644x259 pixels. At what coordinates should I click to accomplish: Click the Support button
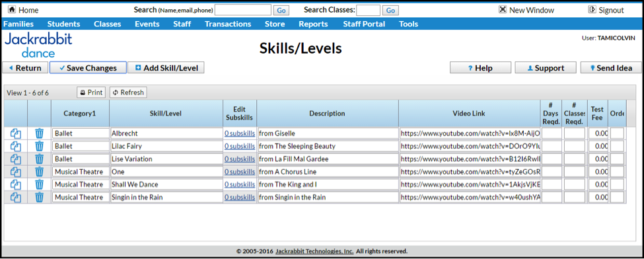point(546,68)
